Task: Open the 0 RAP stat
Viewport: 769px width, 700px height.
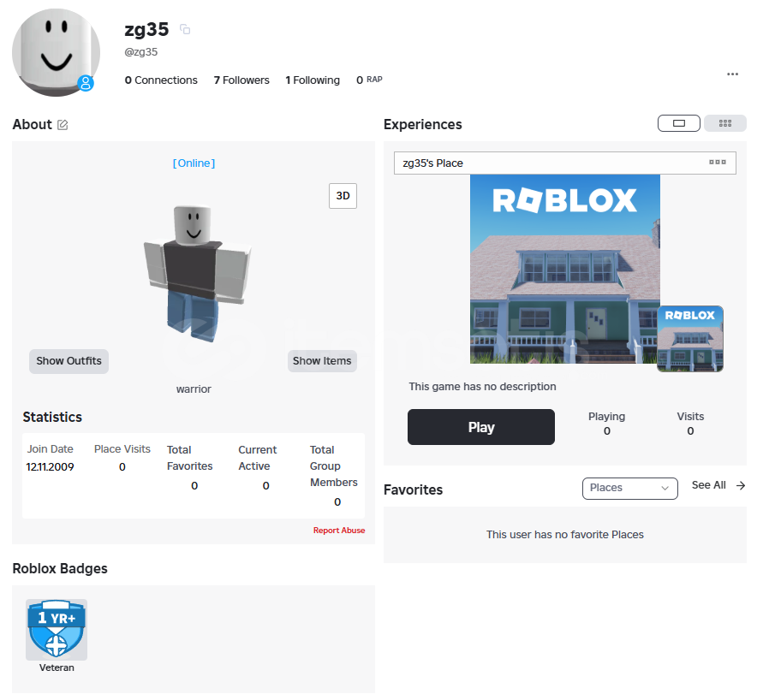Action: tap(369, 80)
